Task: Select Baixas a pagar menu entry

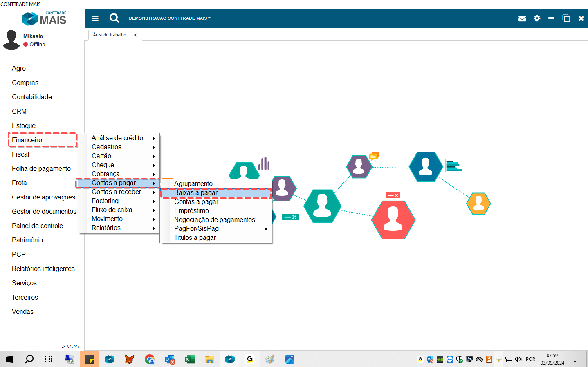Action: pos(216,193)
